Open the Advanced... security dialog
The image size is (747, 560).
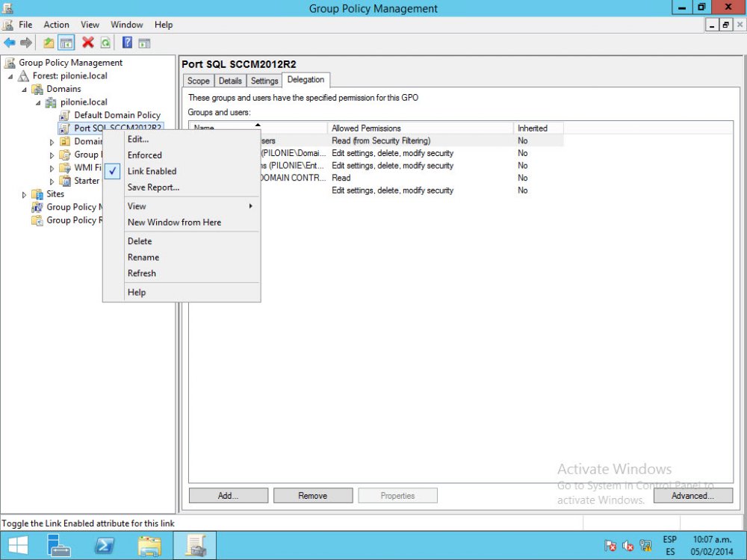[692, 496]
